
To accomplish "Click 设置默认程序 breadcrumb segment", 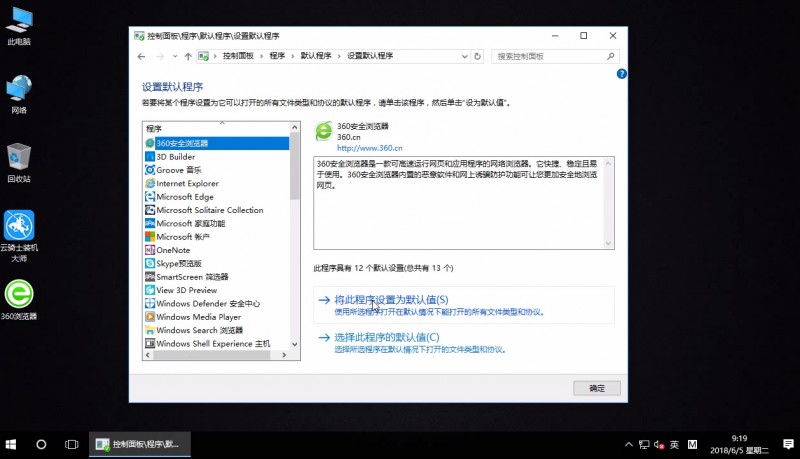I will [x=370, y=56].
